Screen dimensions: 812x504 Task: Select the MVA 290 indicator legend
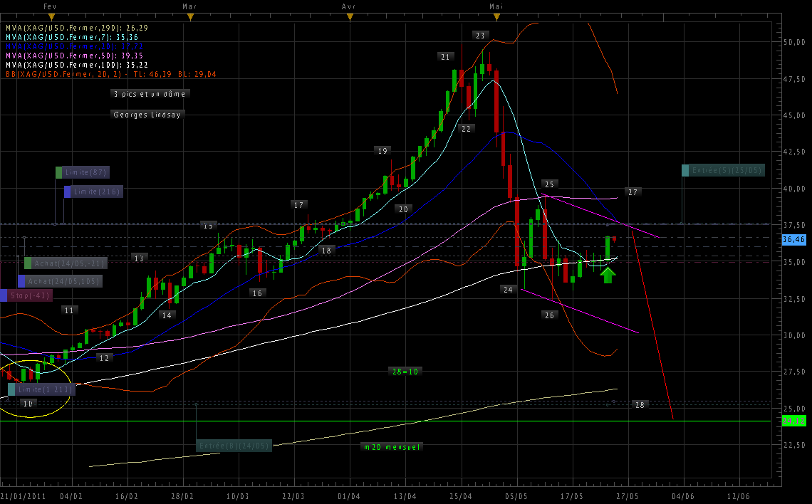tap(72, 28)
